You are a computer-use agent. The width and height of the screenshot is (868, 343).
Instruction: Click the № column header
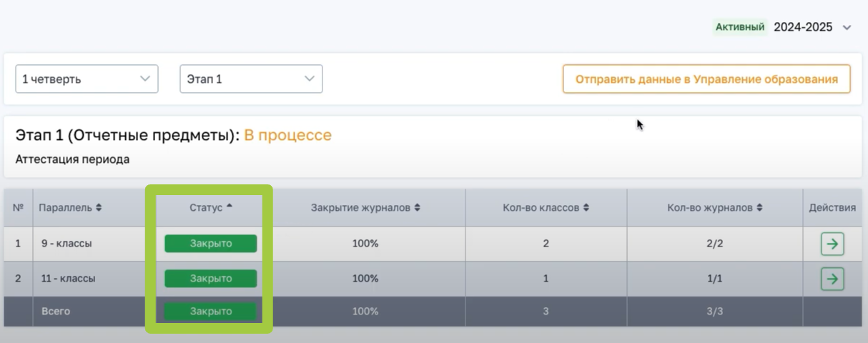[18, 208]
